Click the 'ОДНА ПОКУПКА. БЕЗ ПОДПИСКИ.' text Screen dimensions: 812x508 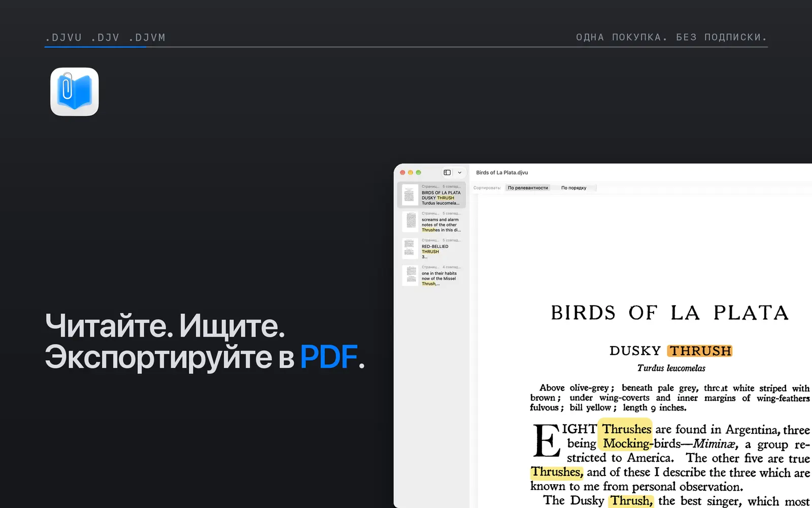pyautogui.click(x=671, y=38)
